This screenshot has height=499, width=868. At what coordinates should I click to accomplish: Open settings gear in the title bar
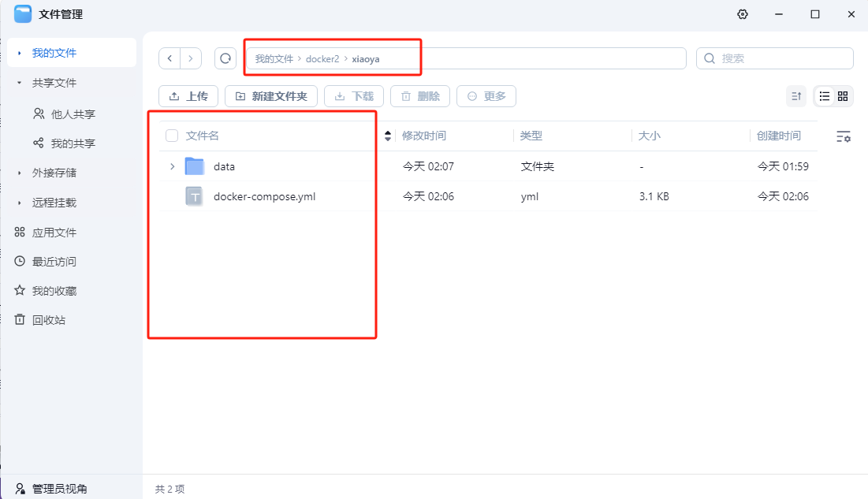point(742,14)
